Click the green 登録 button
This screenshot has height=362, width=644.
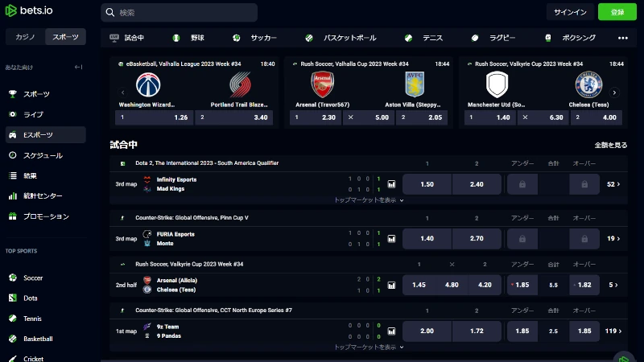[x=617, y=12]
